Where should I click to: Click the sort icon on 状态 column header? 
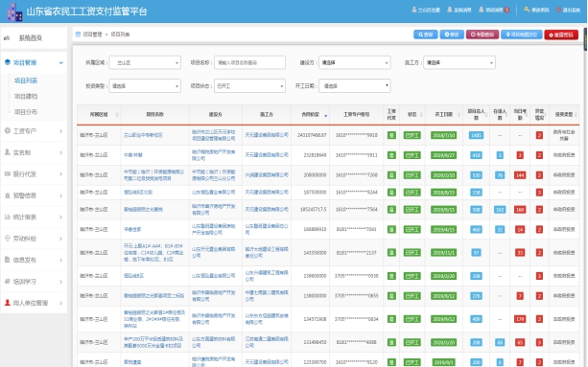pyautogui.click(x=421, y=115)
